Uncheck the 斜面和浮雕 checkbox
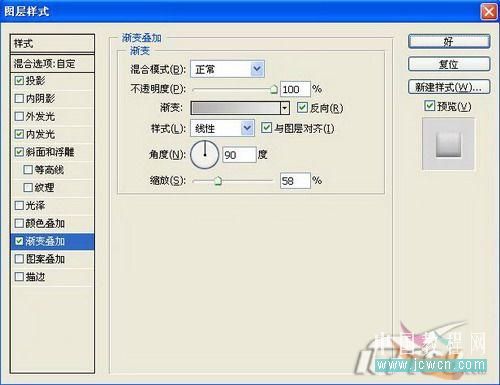Viewport: 500px width, 385px height. 19,152
